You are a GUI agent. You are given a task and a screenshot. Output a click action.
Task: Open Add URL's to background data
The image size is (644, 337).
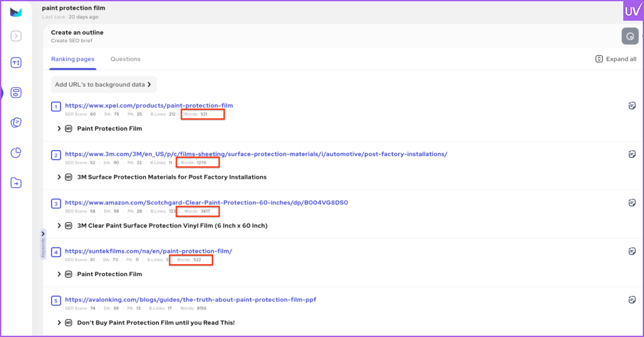point(104,84)
